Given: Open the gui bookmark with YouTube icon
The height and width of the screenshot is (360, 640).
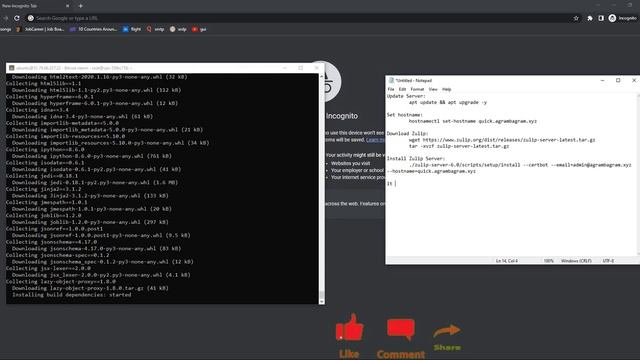Looking at the screenshot, I should tap(199, 29).
